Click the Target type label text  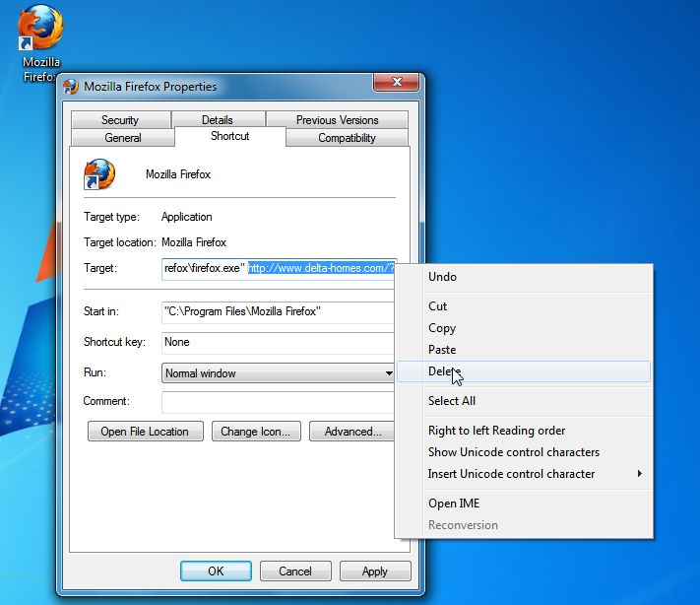pyautogui.click(x=111, y=217)
